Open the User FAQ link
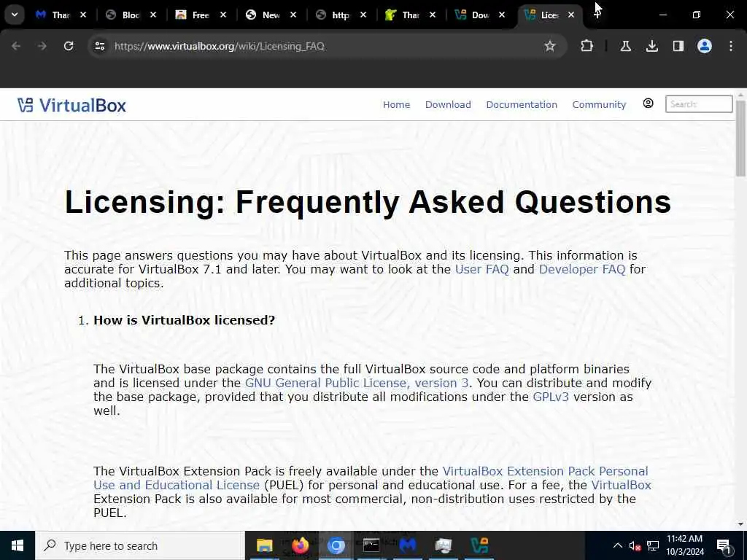747x560 pixels. (481, 269)
